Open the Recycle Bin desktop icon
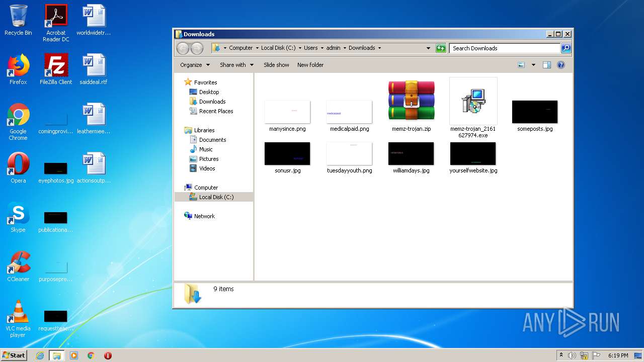The image size is (644, 362). (18, 20)
